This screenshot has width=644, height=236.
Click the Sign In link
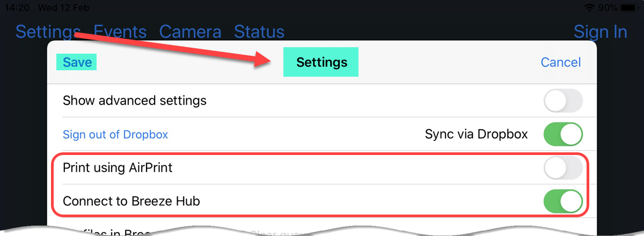[x=601, y=32]
